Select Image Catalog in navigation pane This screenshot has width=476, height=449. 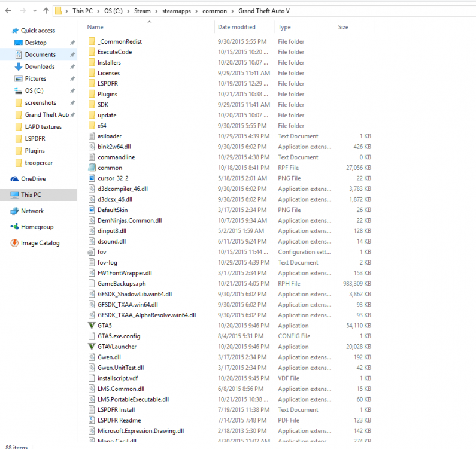pyautogui.click(x=40, y=243)
